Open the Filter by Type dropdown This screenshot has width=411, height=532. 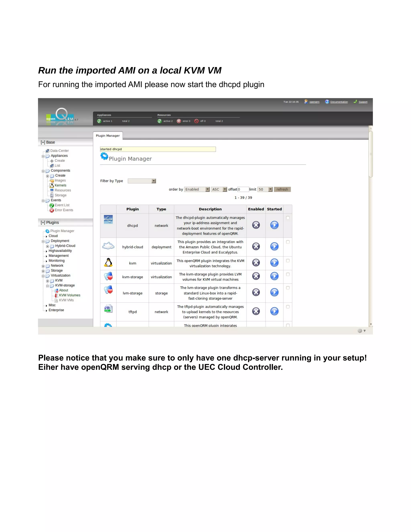pos(142,181)
